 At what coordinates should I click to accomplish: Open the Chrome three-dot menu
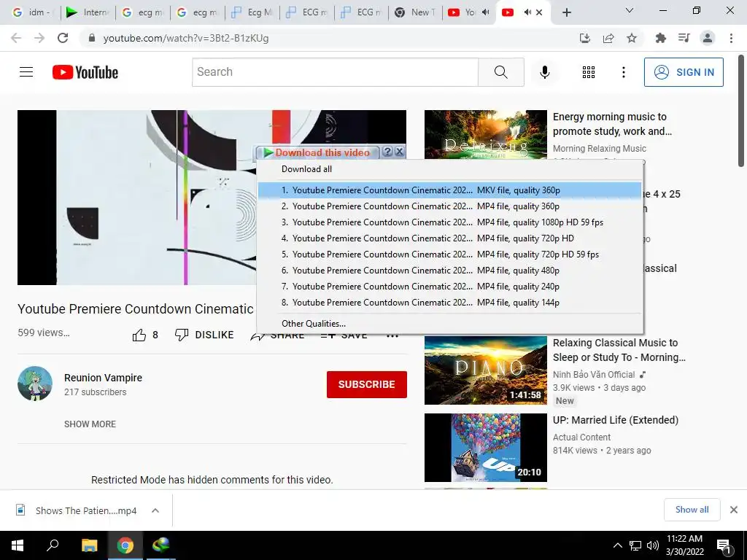click(731, 38)
